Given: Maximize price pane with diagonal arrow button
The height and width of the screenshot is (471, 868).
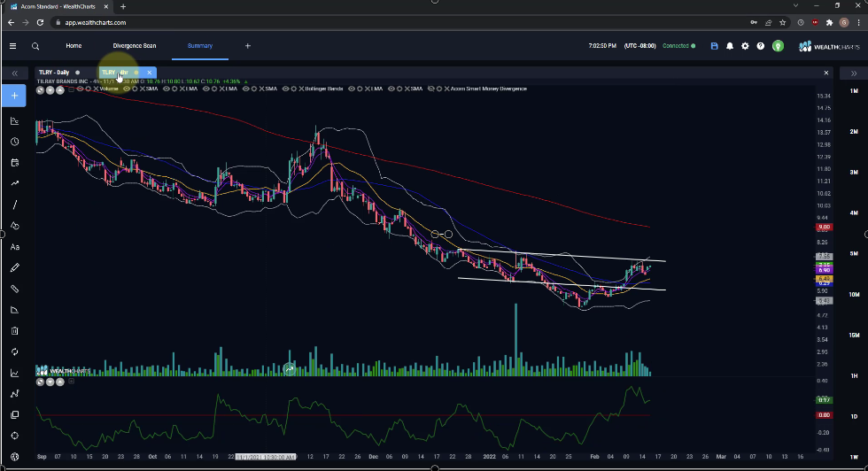Looking at the screenshot, I should 40,90.
